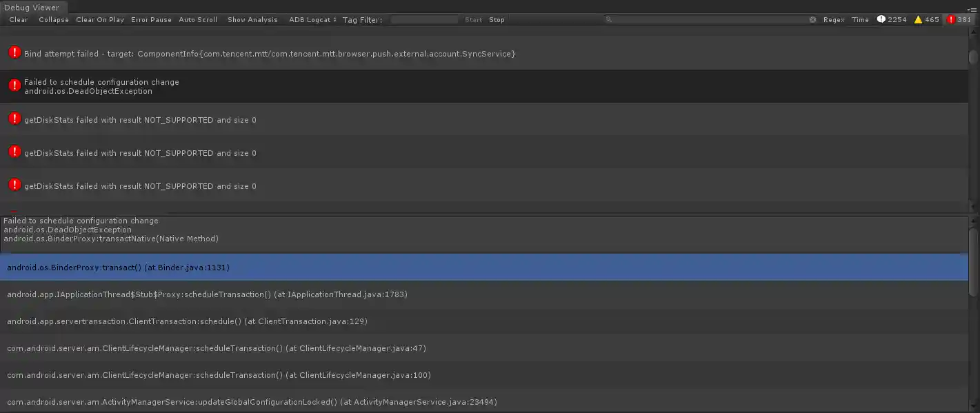980x413 pixels.
Task: Open Show Analysis view
Action: [252, 19]
